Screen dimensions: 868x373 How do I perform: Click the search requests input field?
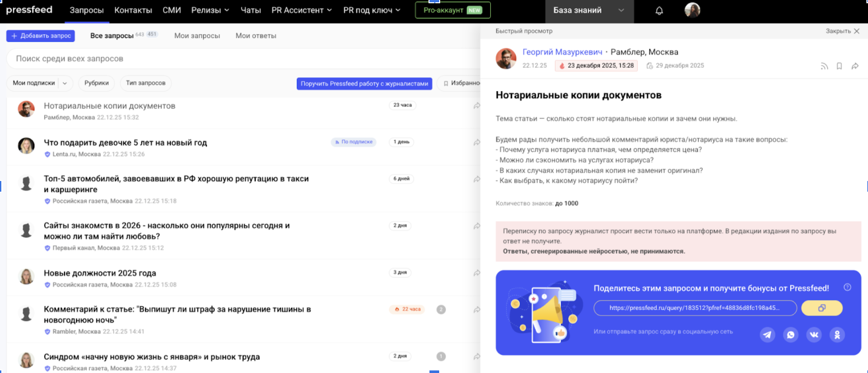coord(236,58)
